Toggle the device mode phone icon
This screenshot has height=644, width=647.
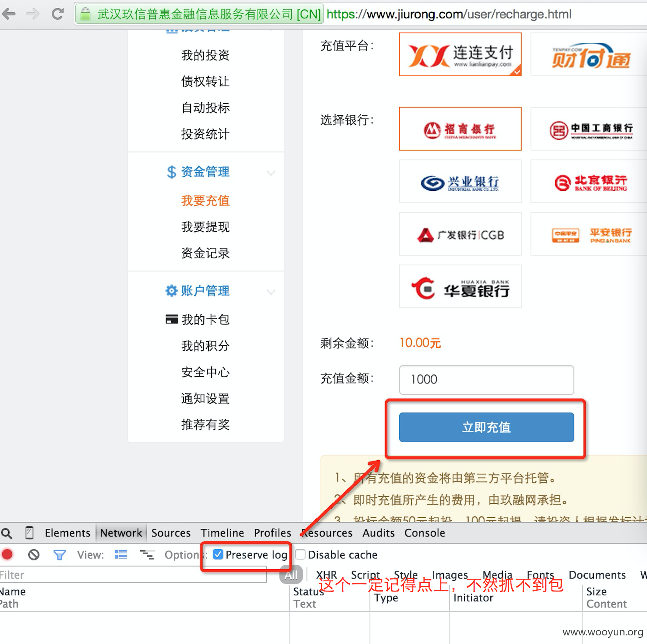30,532
